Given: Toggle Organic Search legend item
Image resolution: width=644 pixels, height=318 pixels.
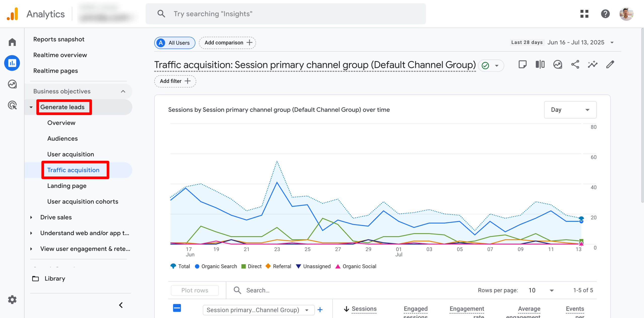Looking at the screenshot, I should [216, 266].
